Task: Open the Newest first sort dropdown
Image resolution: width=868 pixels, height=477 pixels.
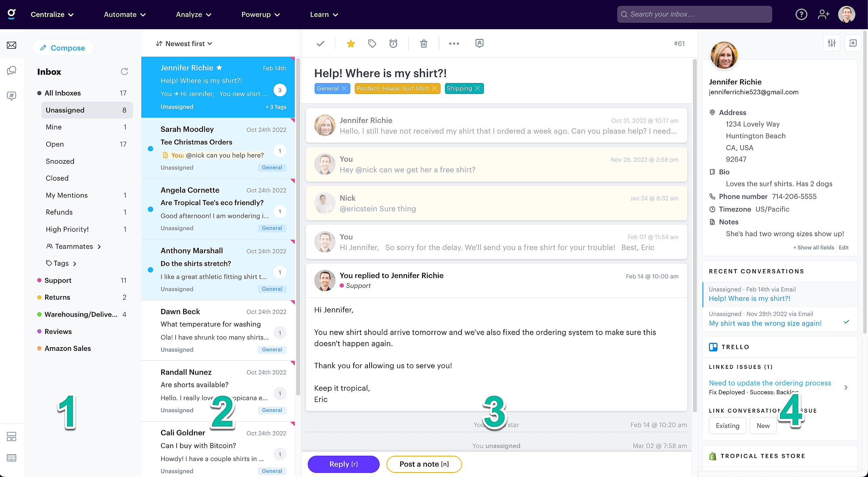Action: tap(184, 43)
